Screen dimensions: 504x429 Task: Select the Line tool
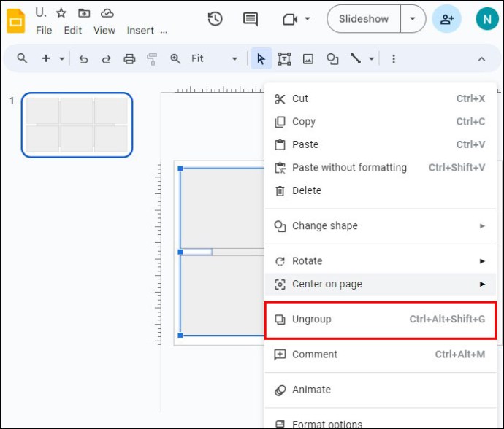coord(356,58)
